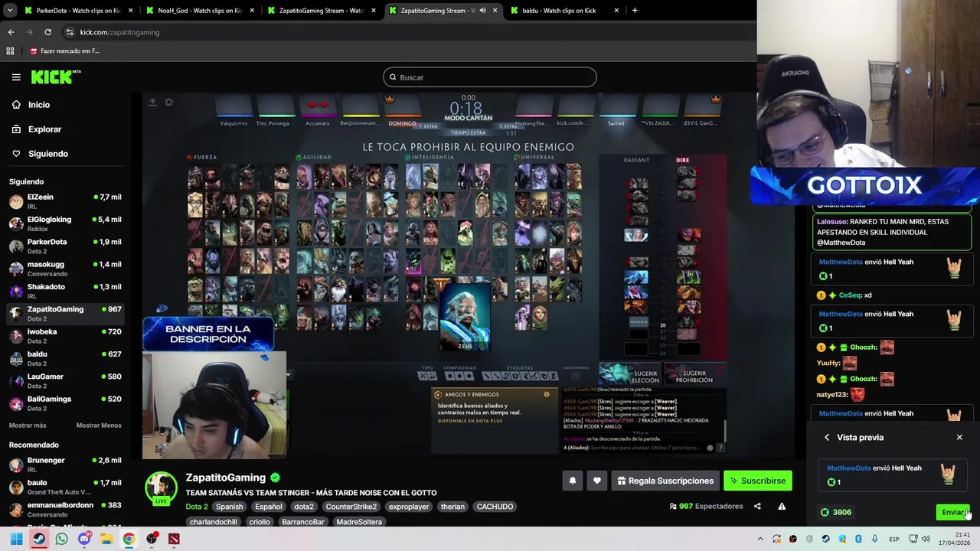
Task: Select the exproplayer tag
Action: point(409,507)
